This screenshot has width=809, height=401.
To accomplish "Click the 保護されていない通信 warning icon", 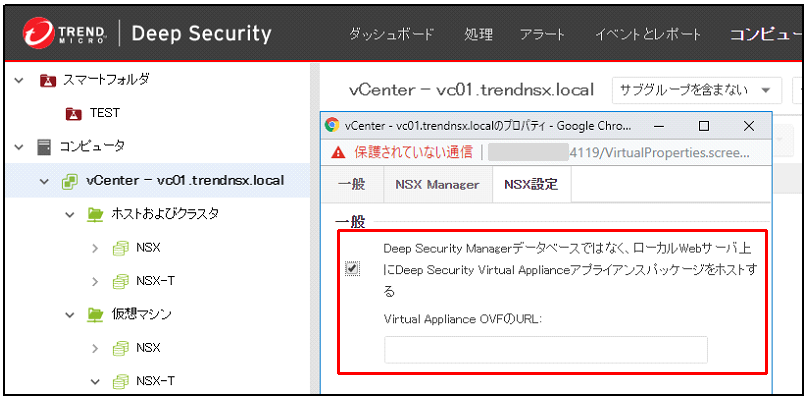I will (338, 152).
